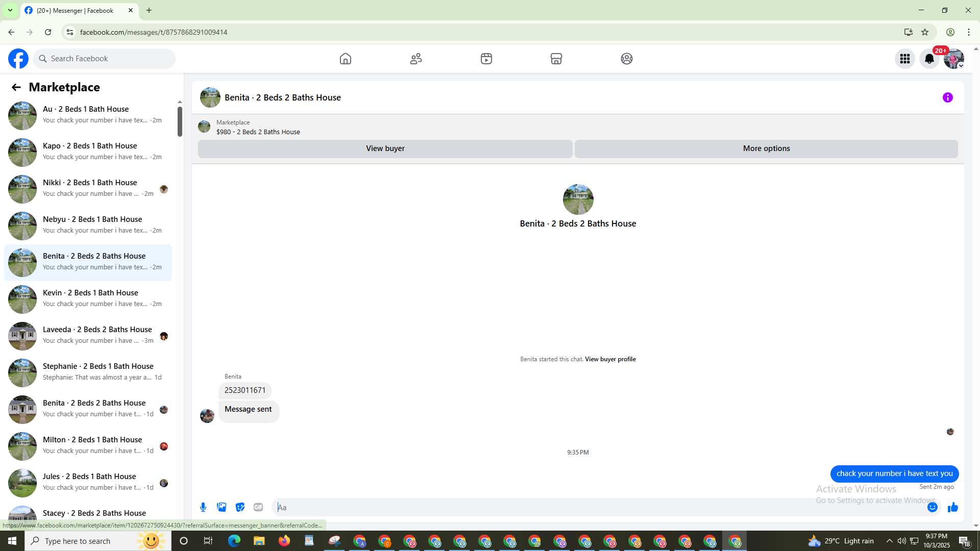Open Nikki 2 Beds 1 Bath conversation

coord(88,189)
